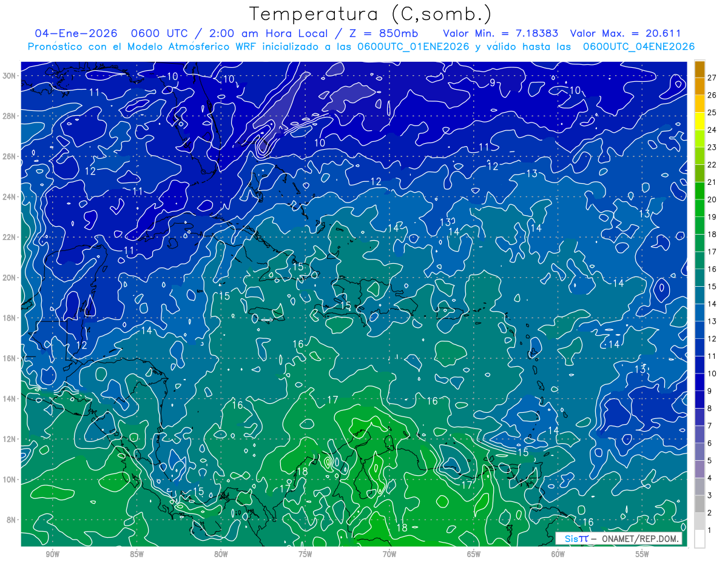This screenshot has width=728, height=562.
Task: Click the '14N' latitude label
Action: [10, 398]
